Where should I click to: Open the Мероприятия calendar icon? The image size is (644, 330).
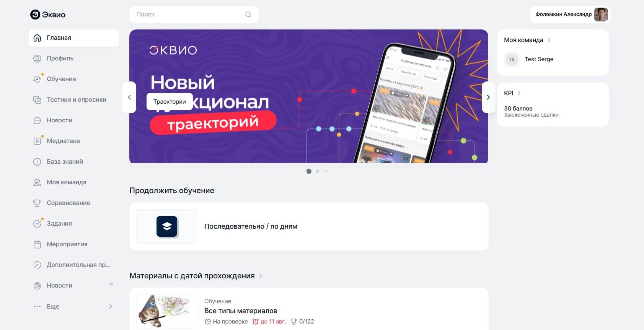[37, 244]
